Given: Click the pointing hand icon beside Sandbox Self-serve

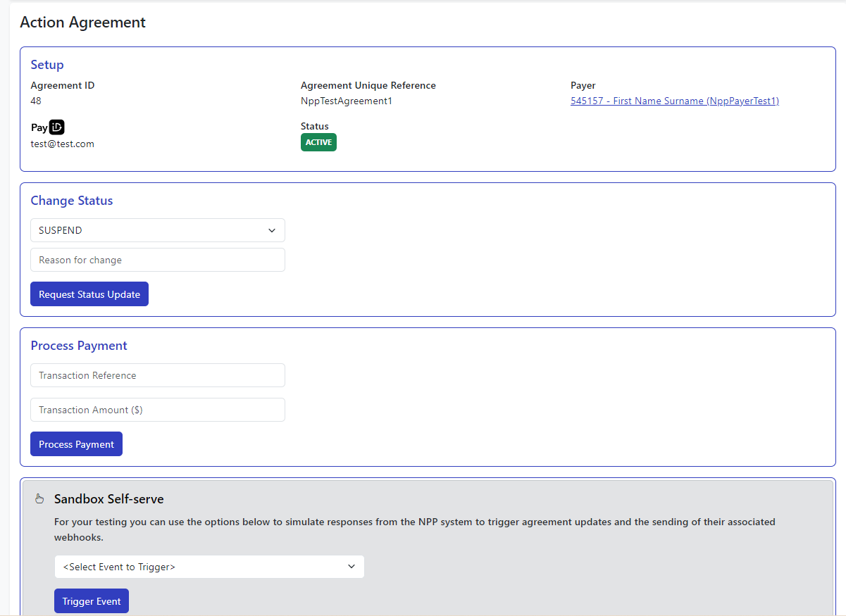Looking at the screenshot, I should tap(39, 499).
